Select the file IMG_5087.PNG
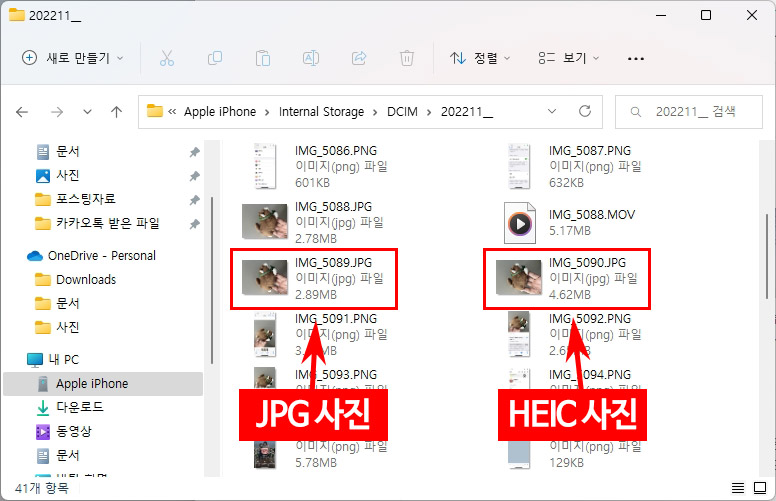776x501 pixels. (590, 150)
